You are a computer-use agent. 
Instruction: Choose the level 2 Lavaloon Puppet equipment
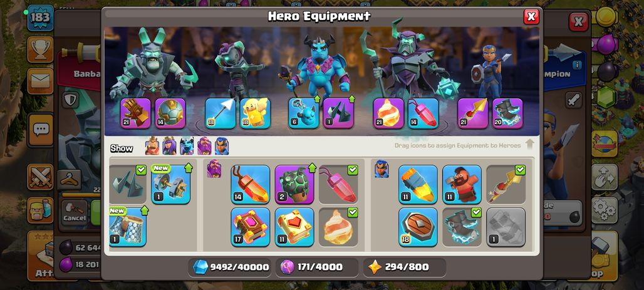pyautogui.click(x=294, y=184)
